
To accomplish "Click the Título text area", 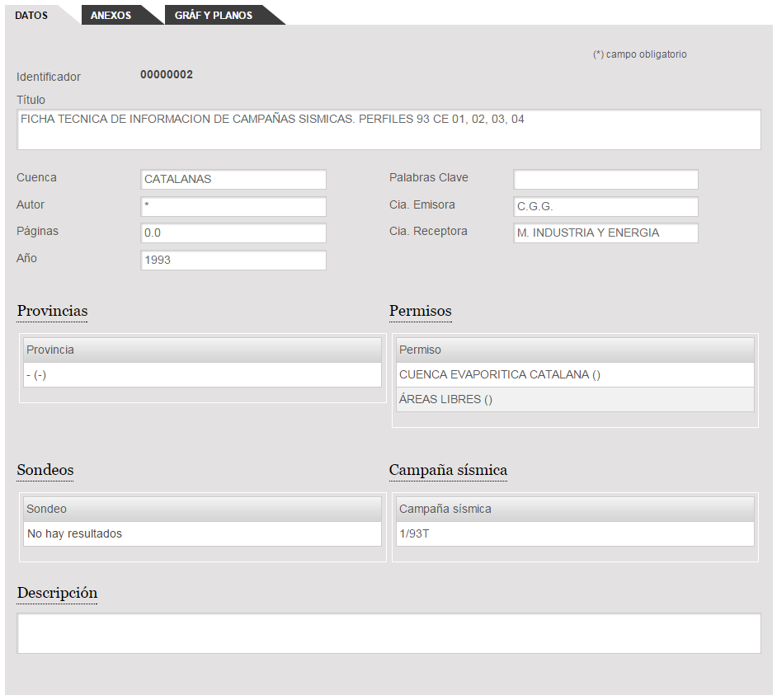I will pyautogui.click(x=388, y=130).
